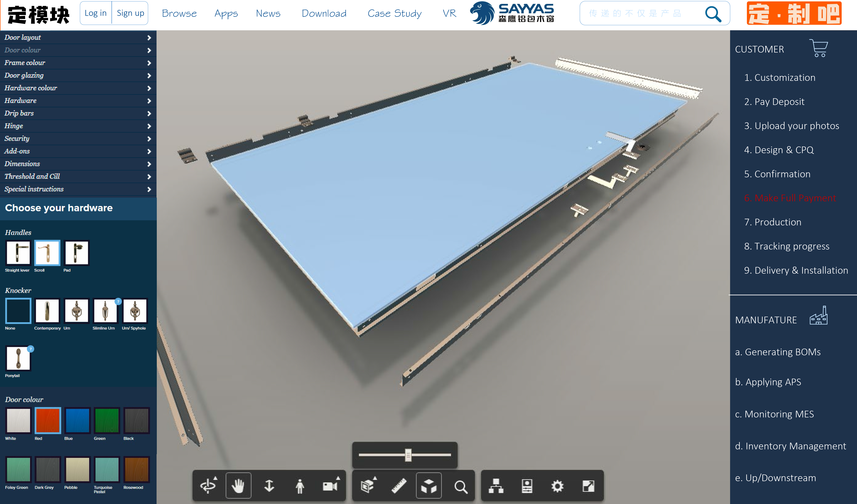Screen dimensions: 857x504
Task: Choose the Foley Green colour swatch
Action: [x=18, y=470]
